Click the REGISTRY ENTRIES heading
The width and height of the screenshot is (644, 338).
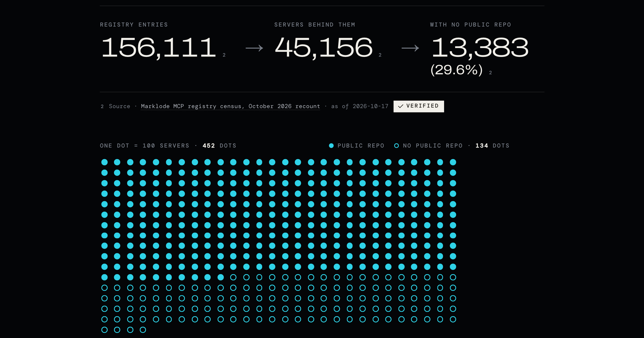coord(134,25)
